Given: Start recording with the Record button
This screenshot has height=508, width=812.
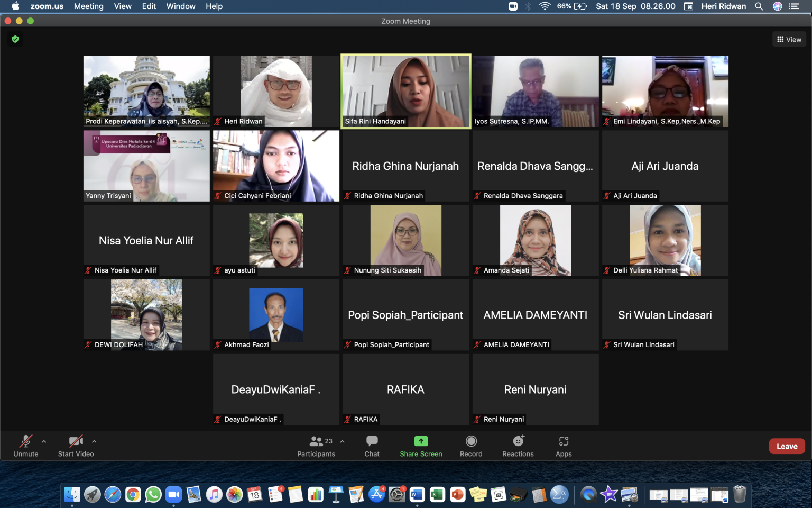Looking at the screenshot, I should click(x=471, y=446).
